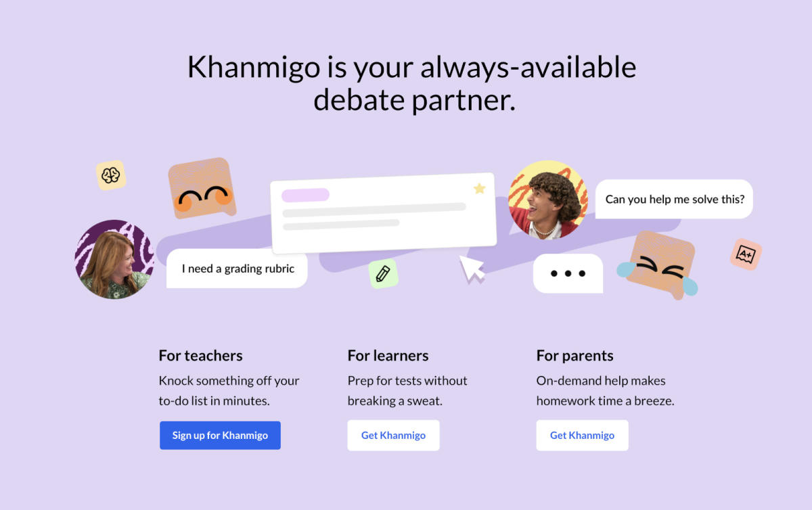Click the white card in the center
Screen dimensions: 812x510
click(x=383, y=212)
